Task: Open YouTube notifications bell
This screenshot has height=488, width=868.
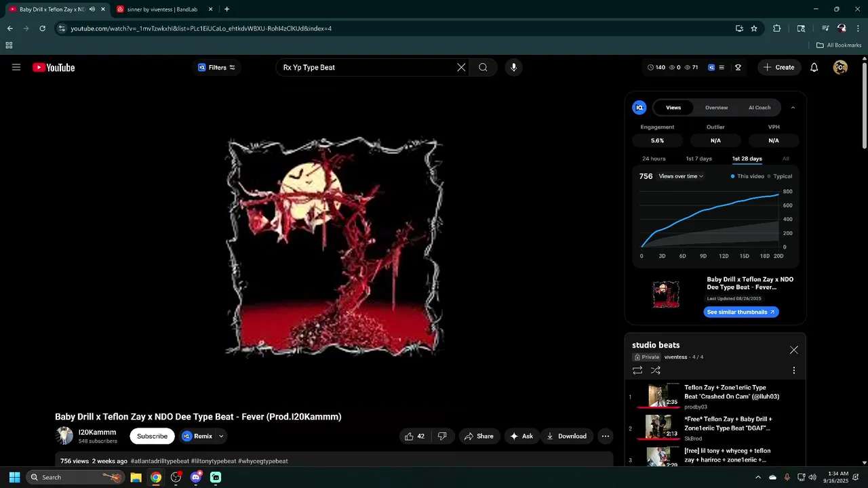Action: click(814, 67)
